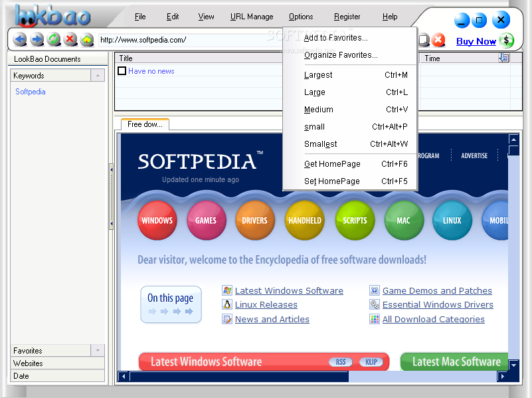Collapse the Keywords panel with its arrow
Image resolution: width=532 pixels, height=398 pixels.
pos(98,75)
